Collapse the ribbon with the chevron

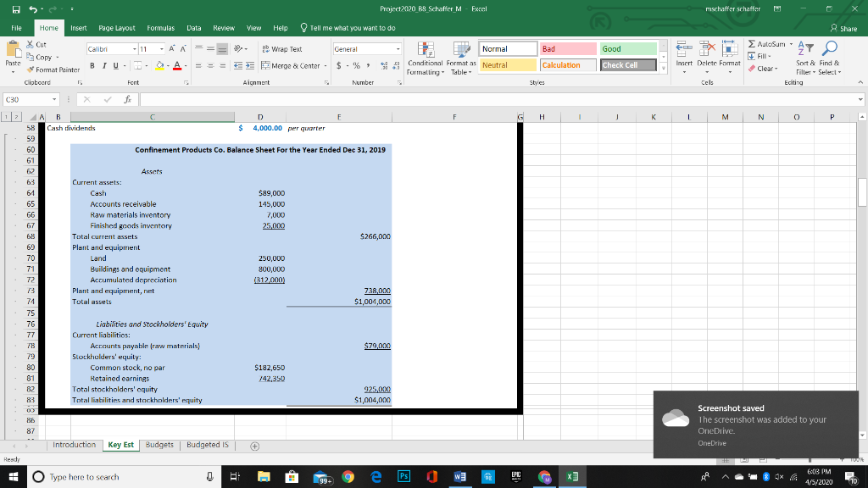pyautogui.click(x=860, y=82)
